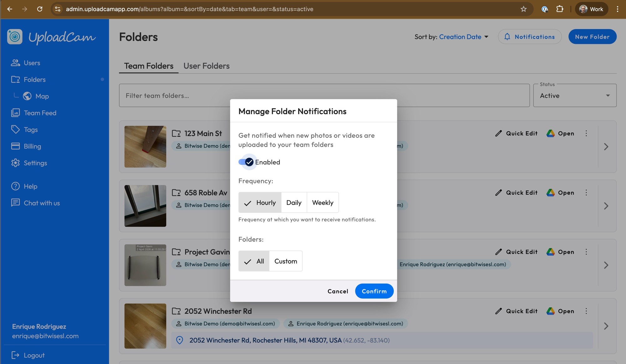
Task: Cancel the notifications dialog
Action: 337,291
